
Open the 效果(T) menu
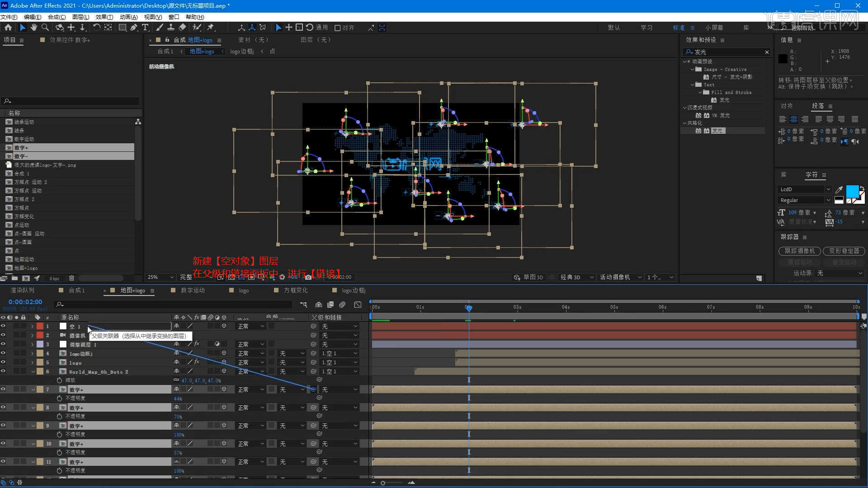pyautogui.click(x=104, y=17)
